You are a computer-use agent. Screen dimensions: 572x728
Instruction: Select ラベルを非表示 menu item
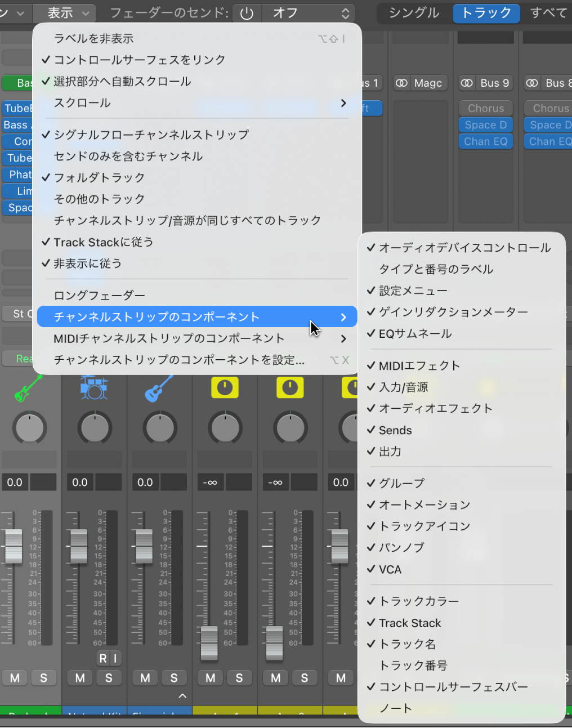pos(197,38)
